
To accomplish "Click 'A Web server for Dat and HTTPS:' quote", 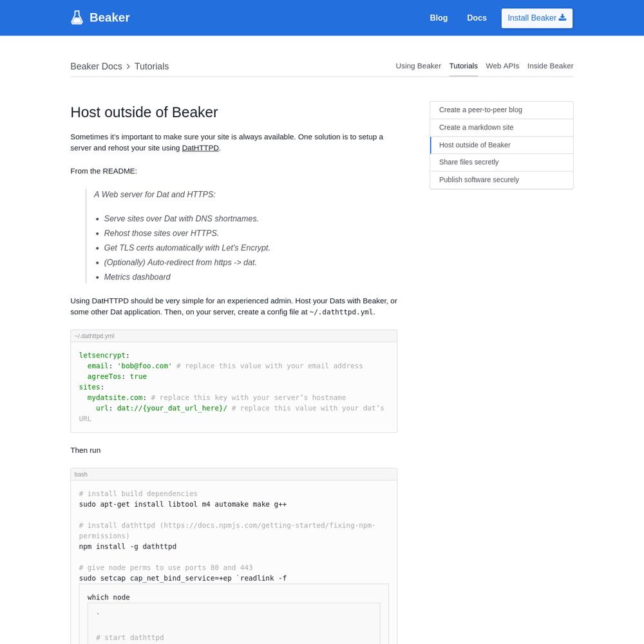I will 155,194.
